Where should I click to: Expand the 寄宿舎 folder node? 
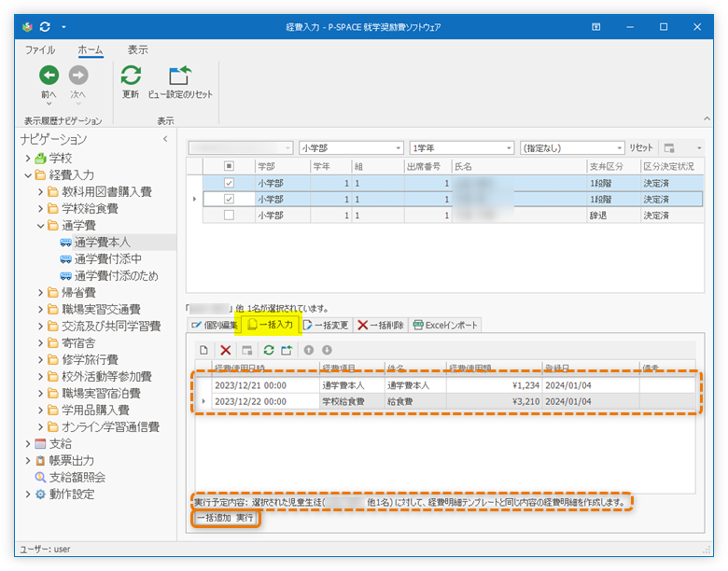click(40, 343)
